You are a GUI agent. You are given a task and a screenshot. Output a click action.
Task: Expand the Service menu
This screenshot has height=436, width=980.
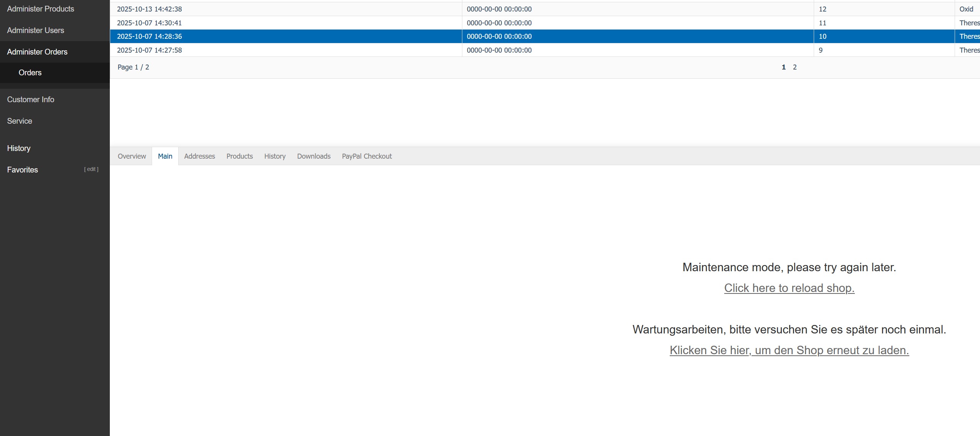[19, 121]
